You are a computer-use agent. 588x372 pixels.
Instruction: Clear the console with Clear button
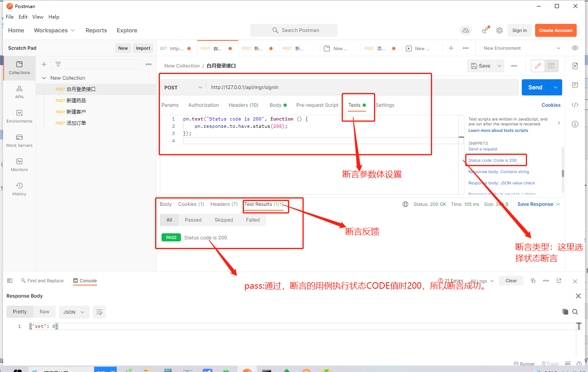tap(511, 281)
